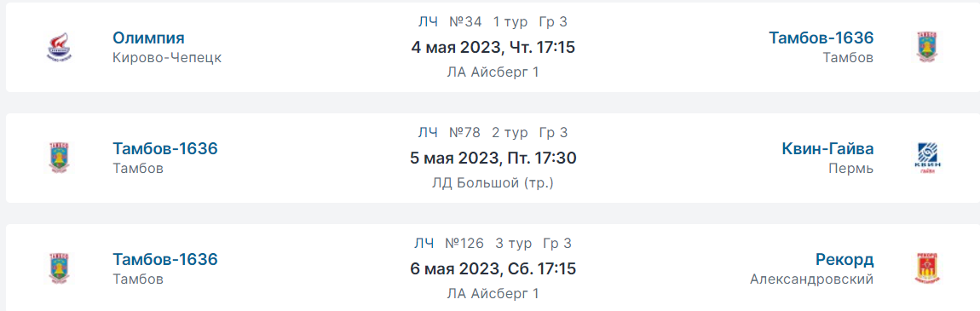980x311 pixels.
Task: Open the Рекорд team link
Action: 845,259
